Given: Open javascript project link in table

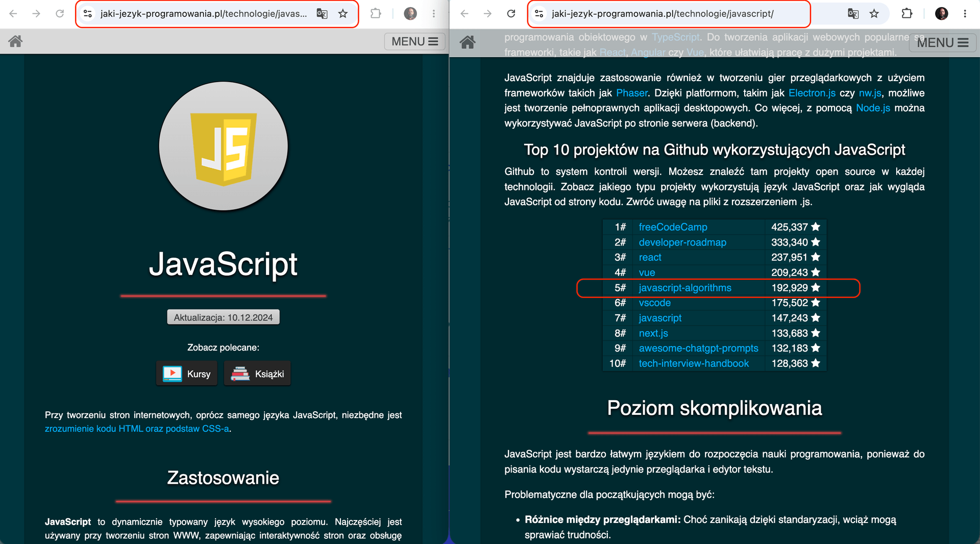Looking at the screenshot, I should [x=660, y=318].
